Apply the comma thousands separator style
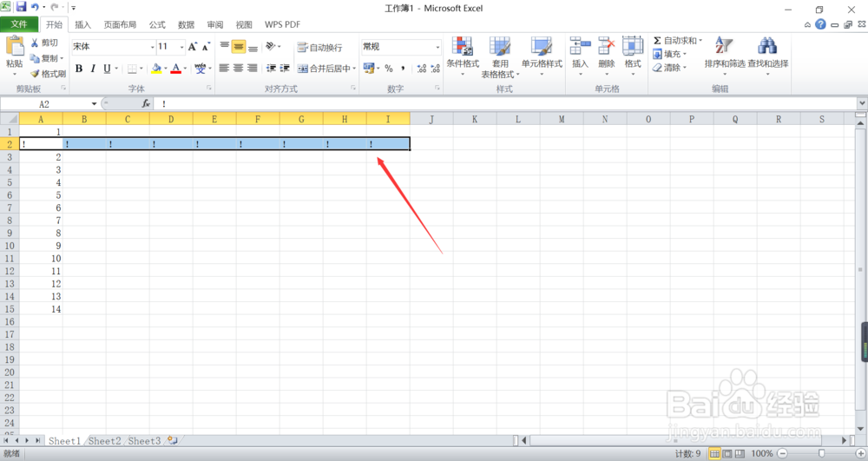The image size is (868, 461). click(x=403, y=68)
